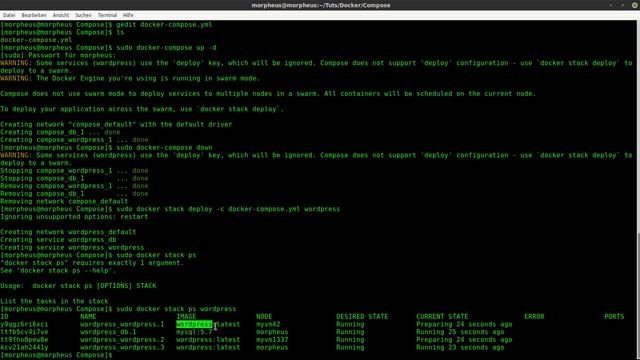Click 'Creating service wordpress_db' line
The height and width of the screenshot is (360, 640).
[58, 240]
